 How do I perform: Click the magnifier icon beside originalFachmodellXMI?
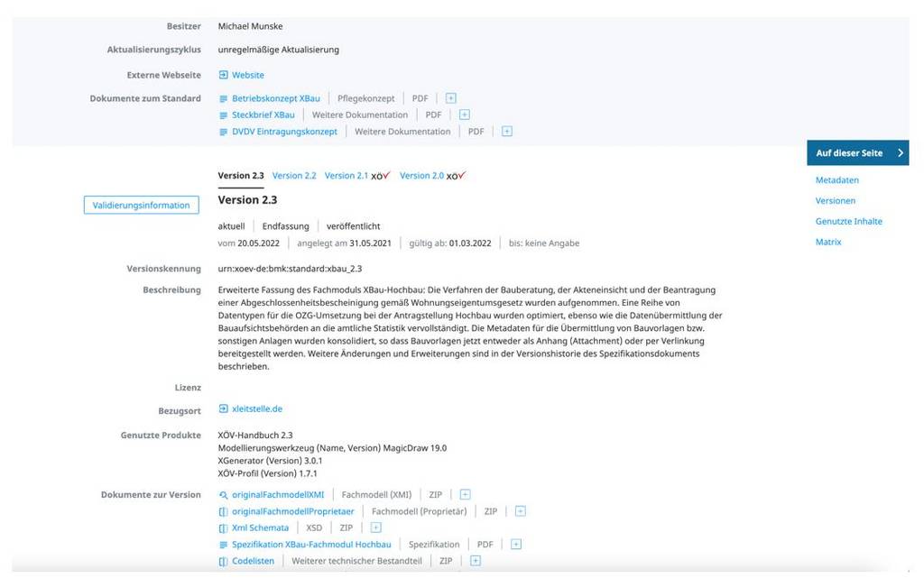click(224, 494)
